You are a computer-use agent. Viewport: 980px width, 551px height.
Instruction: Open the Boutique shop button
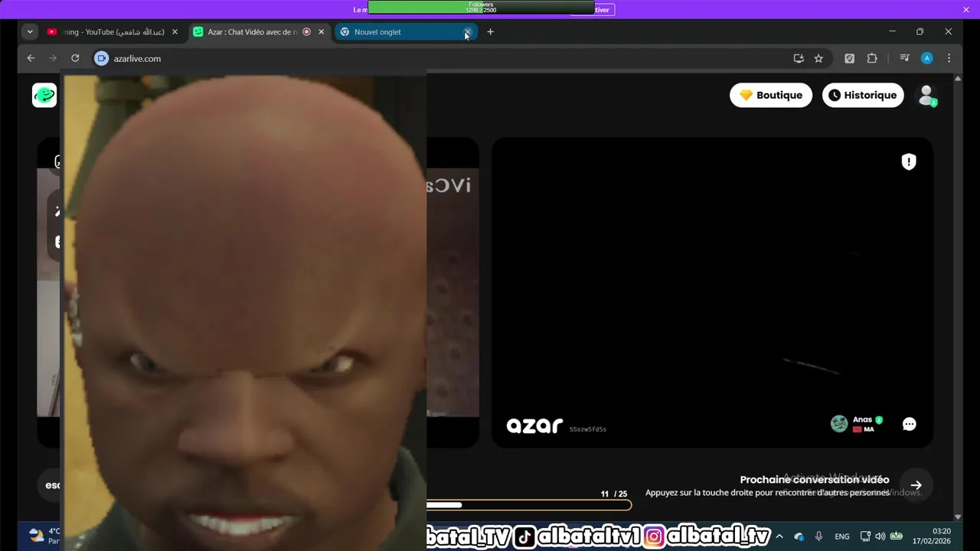coord(771,95)
